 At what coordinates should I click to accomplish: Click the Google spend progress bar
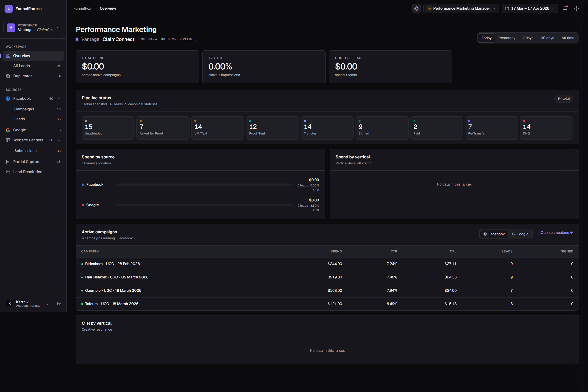pos(205,205)
